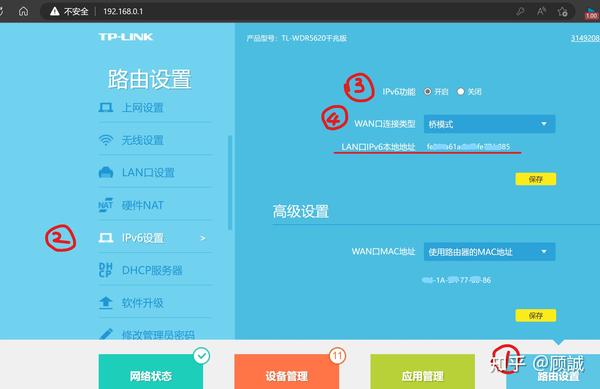Open the DHCP服务器 icon
600x389 pixels.
106,270
